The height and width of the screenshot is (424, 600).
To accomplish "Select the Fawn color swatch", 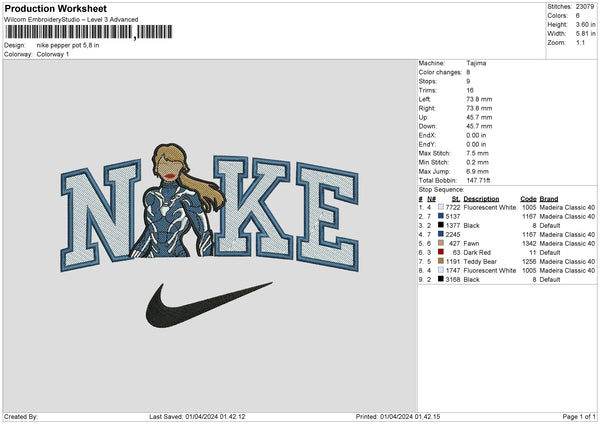I will tap(441, 243).
